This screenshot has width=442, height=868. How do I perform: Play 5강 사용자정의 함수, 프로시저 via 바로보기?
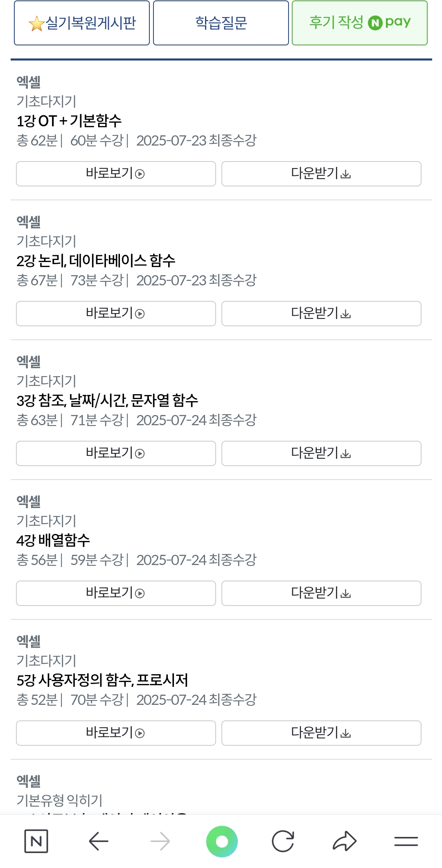[116, 733]
